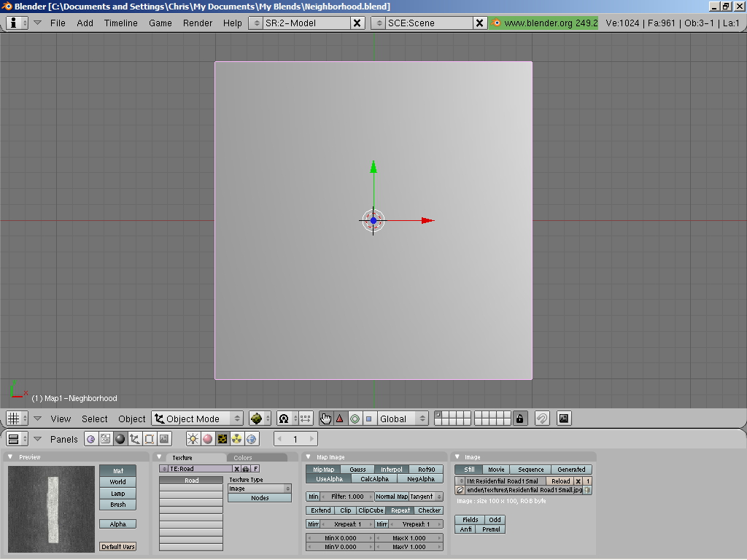
Task: Open the File menu
Action: coord(58,23)
